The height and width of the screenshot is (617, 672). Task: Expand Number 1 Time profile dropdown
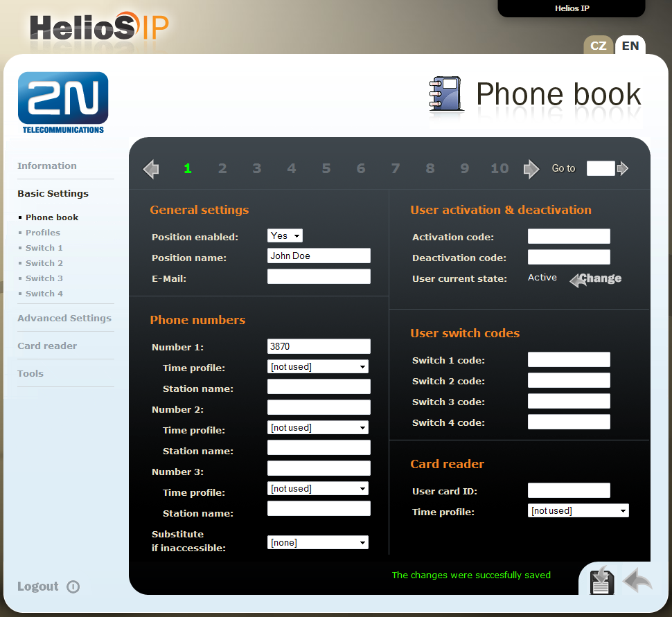pyautogui.click(x=318, y=367)
